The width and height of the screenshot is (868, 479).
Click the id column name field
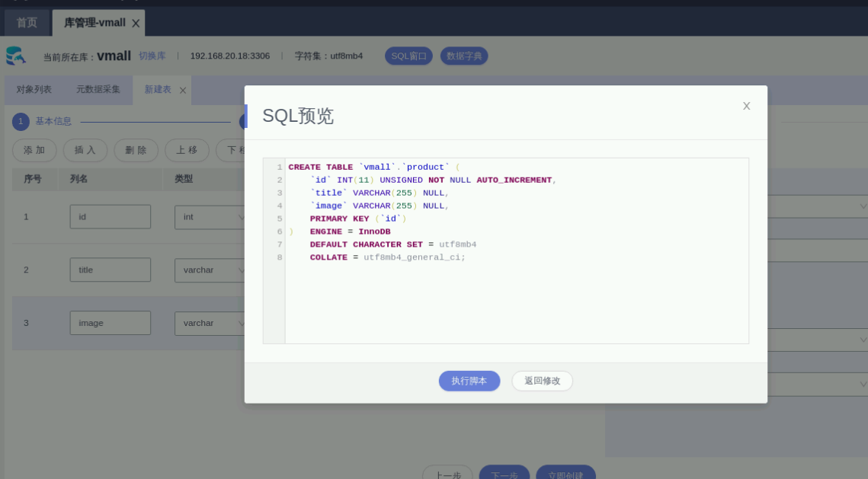(x=111, y=217)
